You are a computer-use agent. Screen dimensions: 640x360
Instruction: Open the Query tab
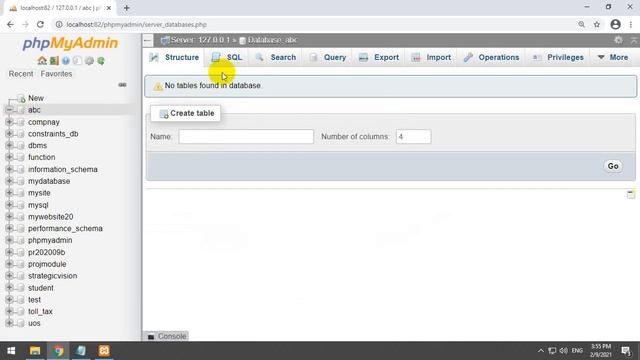click(x=328, y=58)
